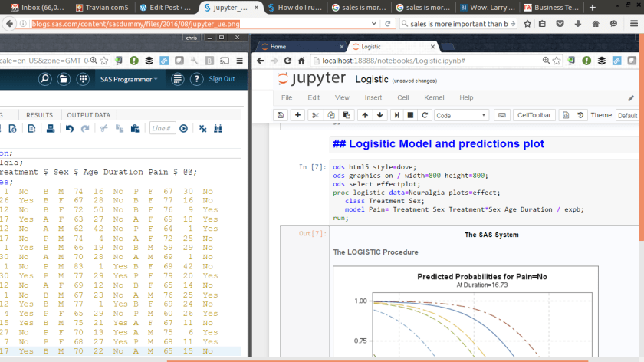
Task: Restart the kernel with the circular arrow icon
Action: (425, 116)
